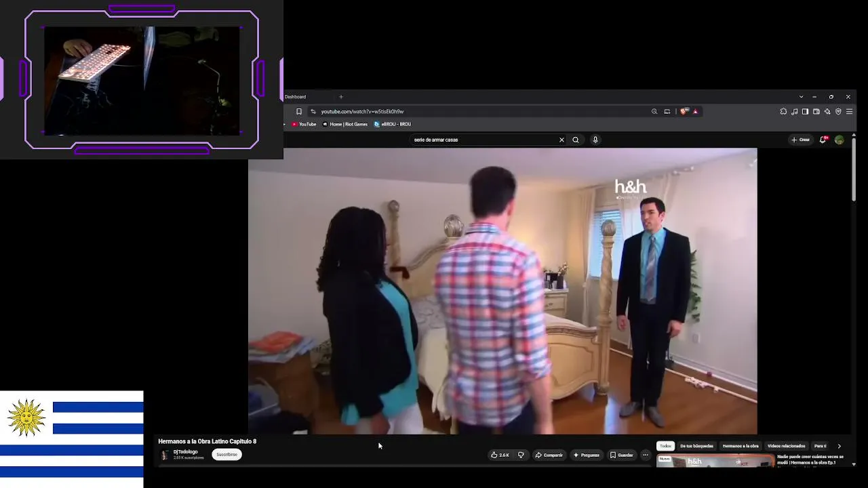Clear the YouTube search box text
The image size is (868, 488).
[x=561, y=140]
